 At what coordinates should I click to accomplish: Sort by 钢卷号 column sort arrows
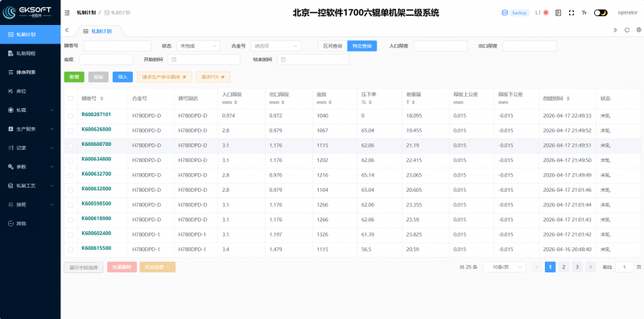[102, 98]
